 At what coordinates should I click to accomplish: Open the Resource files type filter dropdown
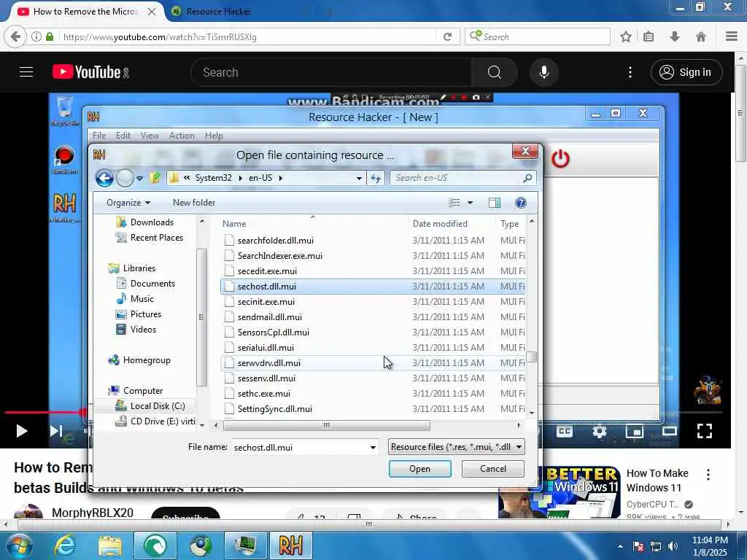(457, 447)
